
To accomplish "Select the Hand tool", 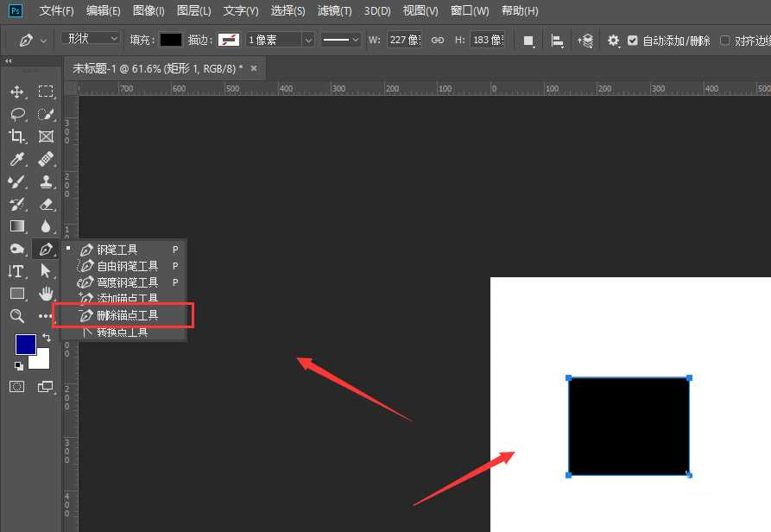I will [46, 294].
